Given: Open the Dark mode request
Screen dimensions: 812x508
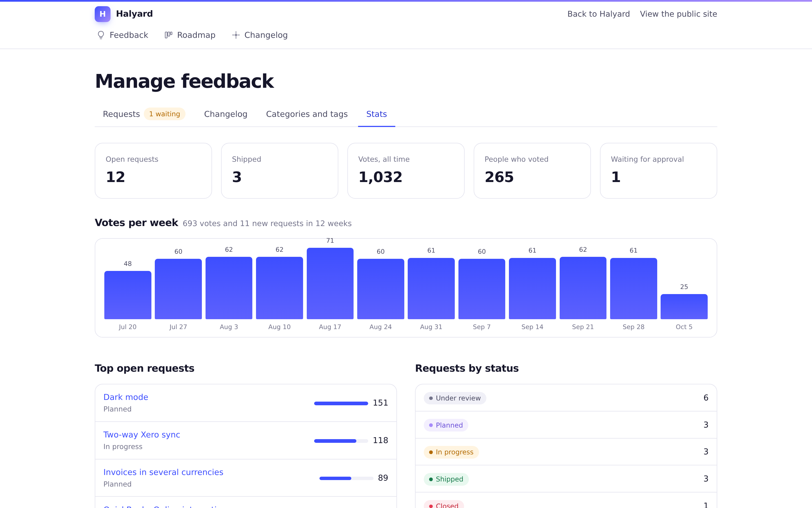Looking at the screenshot, I should tap(126, 397).
